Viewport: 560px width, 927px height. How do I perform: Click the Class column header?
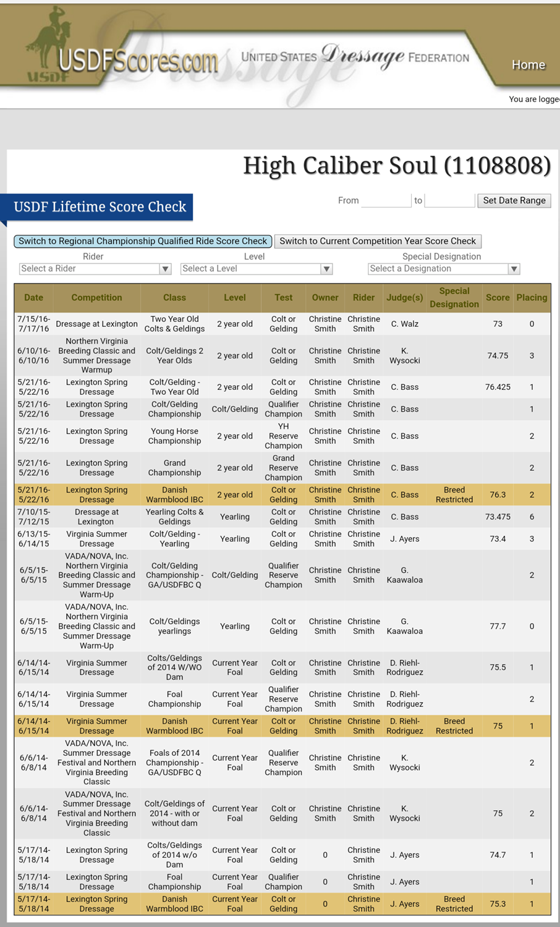pos(174,298)
